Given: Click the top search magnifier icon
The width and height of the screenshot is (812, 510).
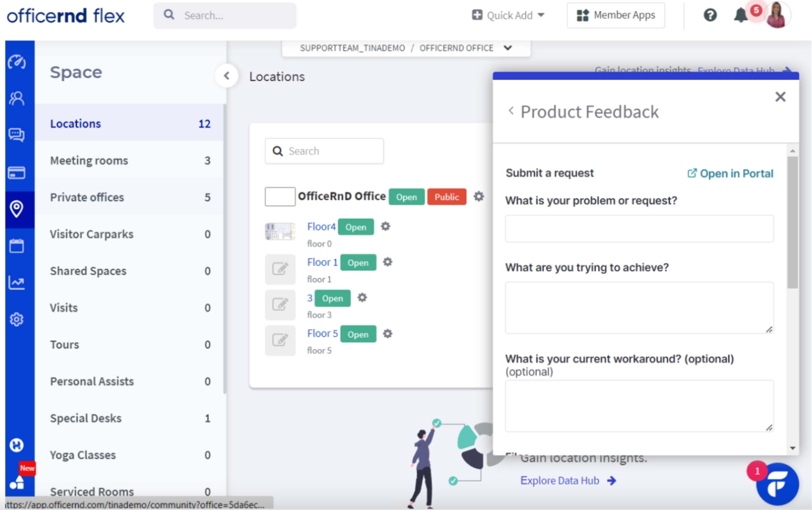Looking at the screenshot, I should [169, 15].
